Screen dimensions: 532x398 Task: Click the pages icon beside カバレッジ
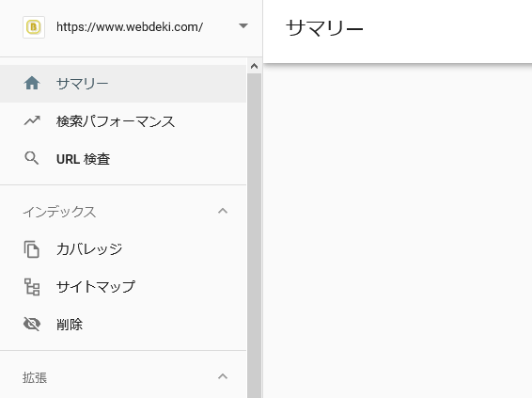(x=32, y=249)
